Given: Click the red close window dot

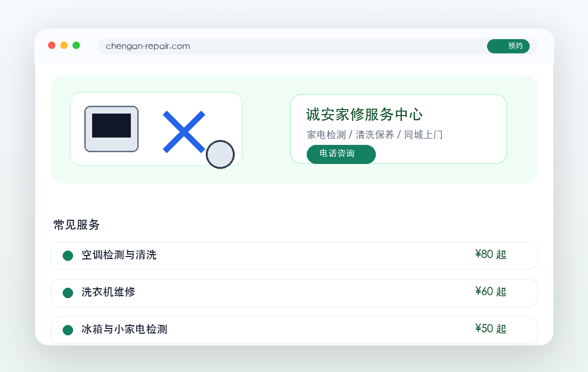Looking at the screenshot, I should (51, 46).
